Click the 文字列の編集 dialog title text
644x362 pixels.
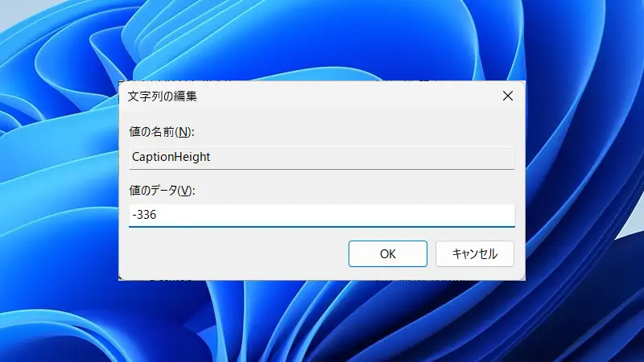coord(163,96)
